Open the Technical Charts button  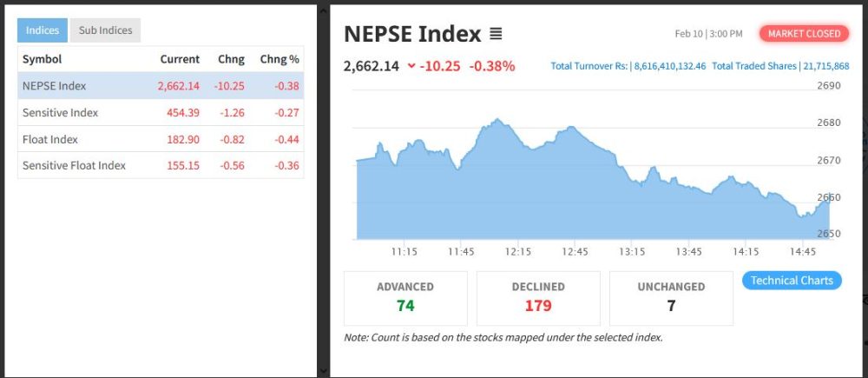[x=792, y=281]
